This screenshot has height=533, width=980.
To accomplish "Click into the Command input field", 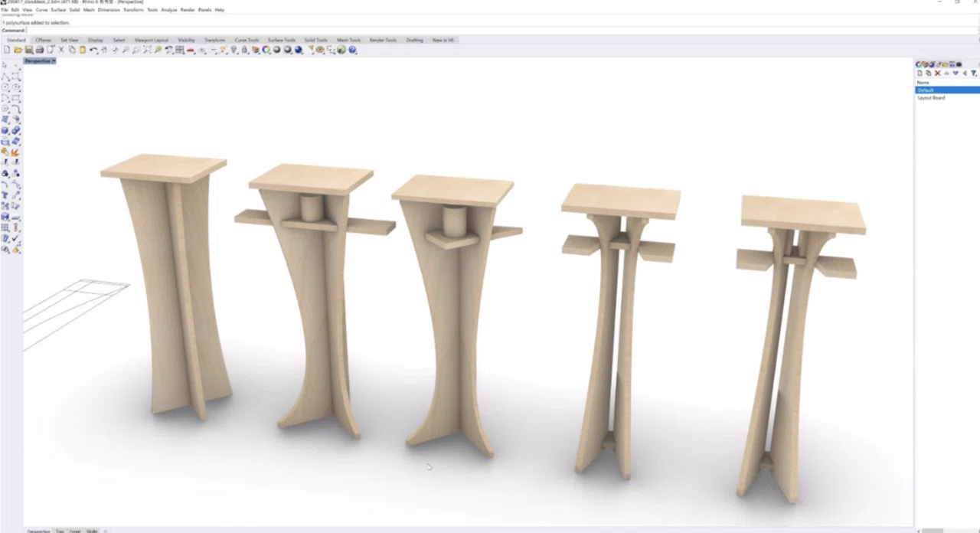I will pos(501,31).
